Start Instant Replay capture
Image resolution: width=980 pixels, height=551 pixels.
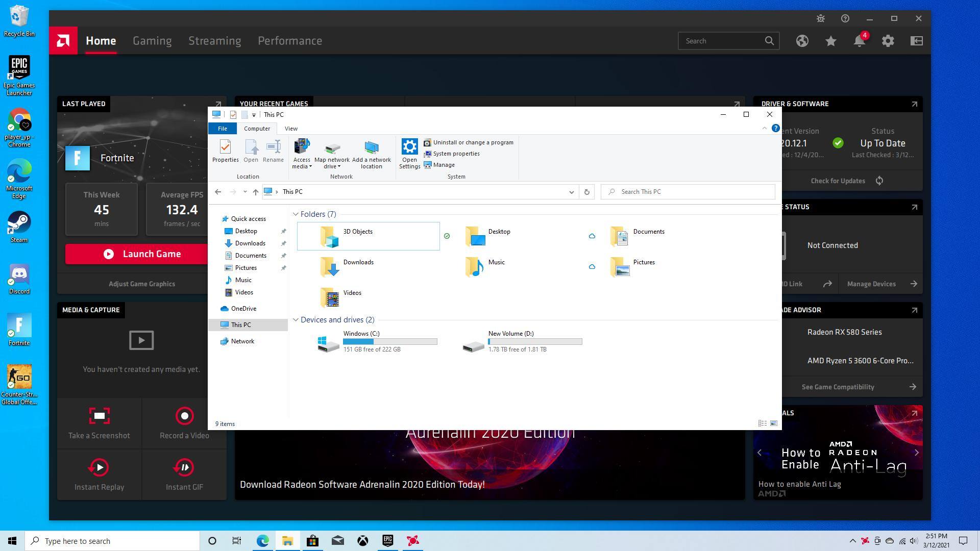99,467
